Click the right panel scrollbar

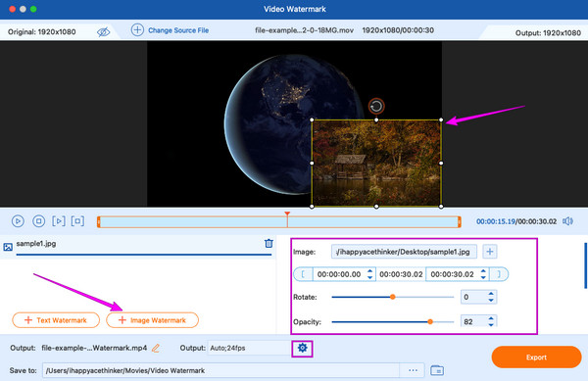(x=586, y=265)
